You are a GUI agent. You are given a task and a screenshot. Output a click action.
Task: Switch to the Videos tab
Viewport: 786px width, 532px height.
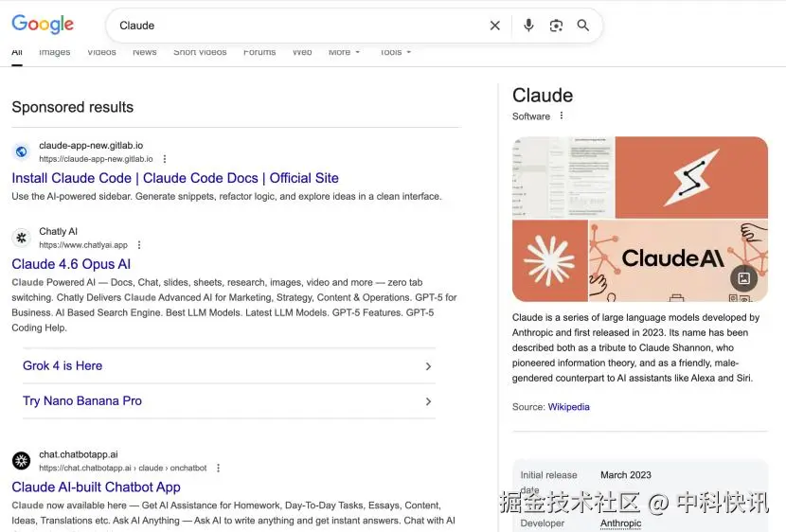101,52
